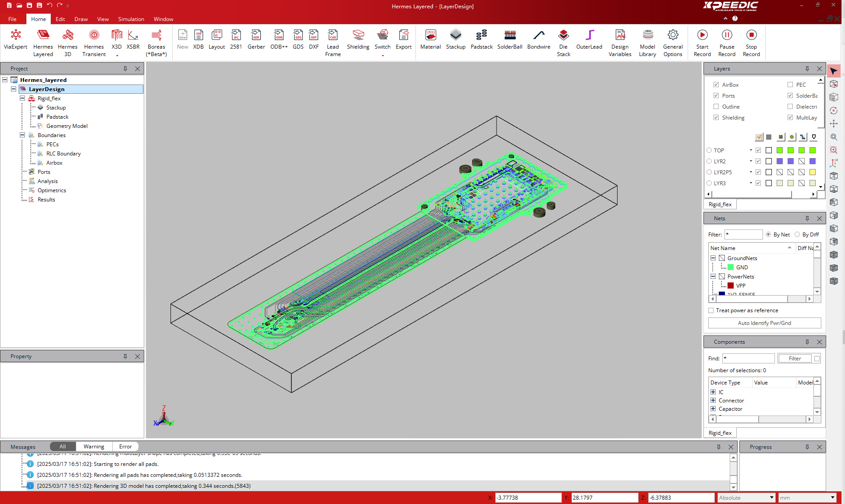Import a Gerber file

[256, 39]
